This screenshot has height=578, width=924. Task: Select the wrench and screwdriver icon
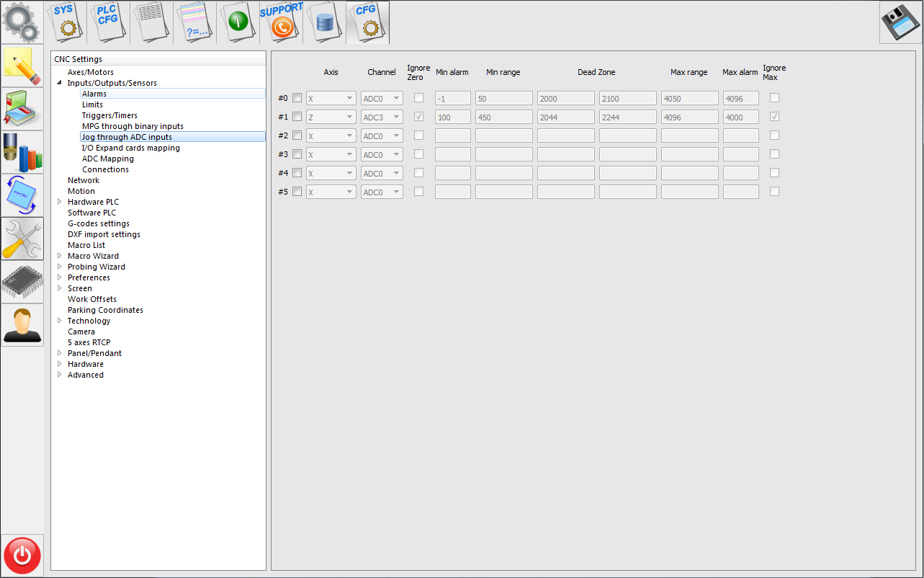22,239
